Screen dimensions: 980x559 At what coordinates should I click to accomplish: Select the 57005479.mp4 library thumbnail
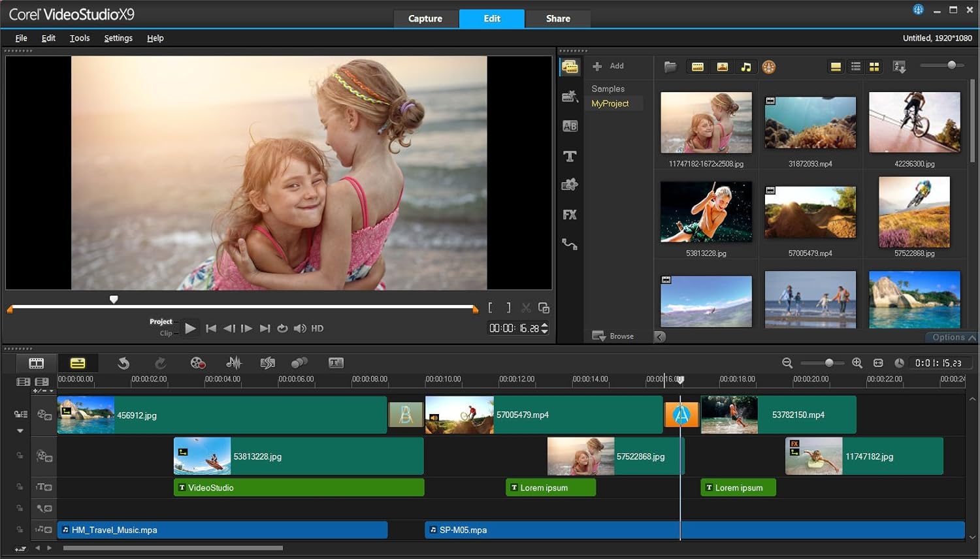[x=810, y=212]
